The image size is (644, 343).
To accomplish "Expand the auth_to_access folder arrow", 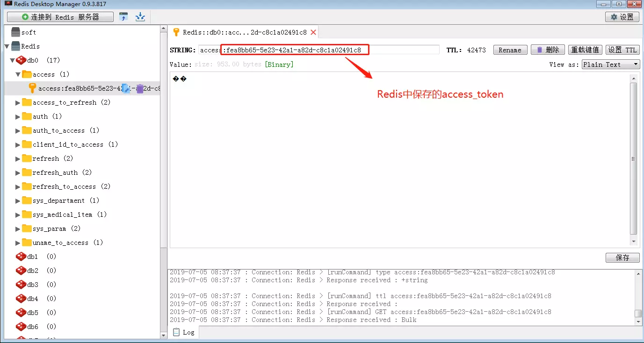I will click(x=18, y=130).
